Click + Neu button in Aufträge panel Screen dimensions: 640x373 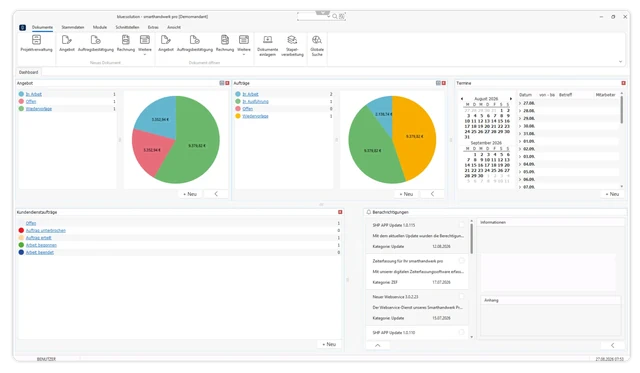406,194
